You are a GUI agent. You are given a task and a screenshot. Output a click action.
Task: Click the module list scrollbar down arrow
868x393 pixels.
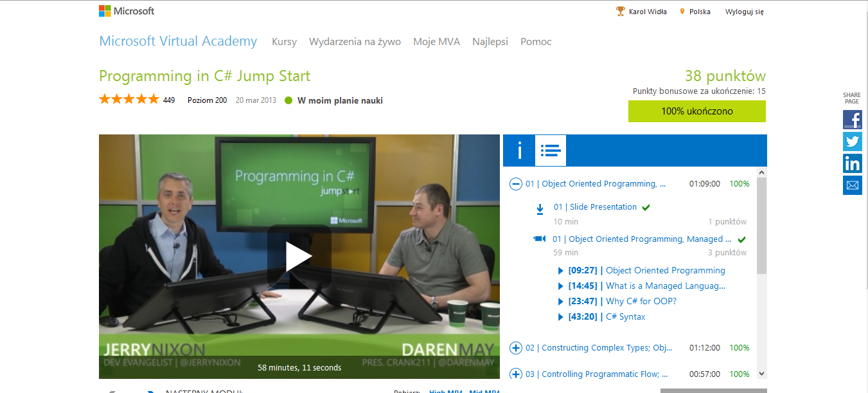coord(761,374)
